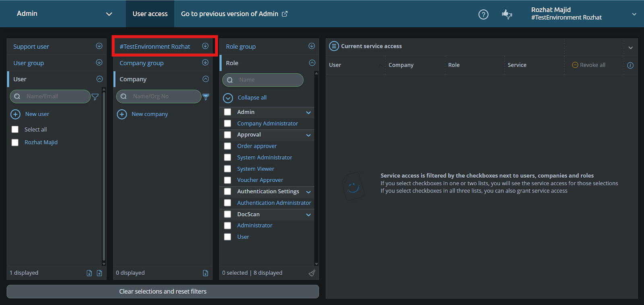
Task: Click the info icon beside Revoke all
Action: (x=630, y=65)
